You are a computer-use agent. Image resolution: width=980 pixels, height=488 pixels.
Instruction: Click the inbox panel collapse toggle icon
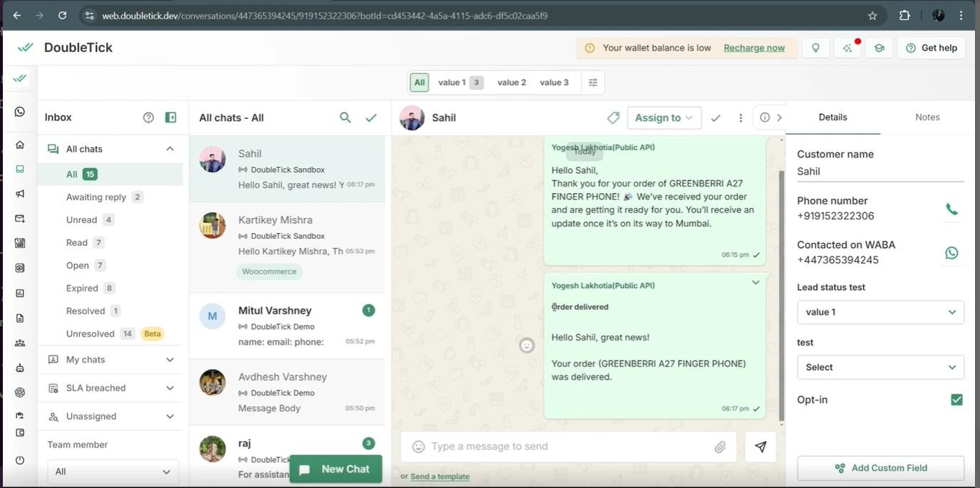[x=171, y=118]
